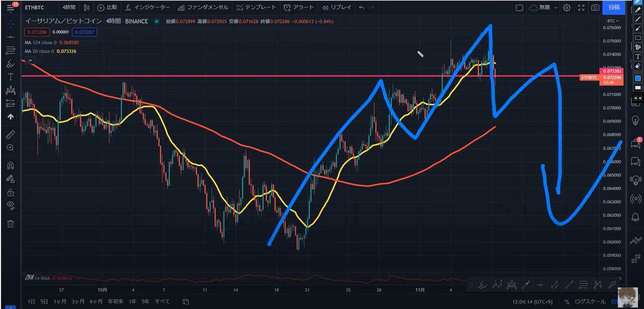Select the MA 20 close indicator legend
Image resolution: width=644 pixels, height=309 pixels.
(50, 51)
